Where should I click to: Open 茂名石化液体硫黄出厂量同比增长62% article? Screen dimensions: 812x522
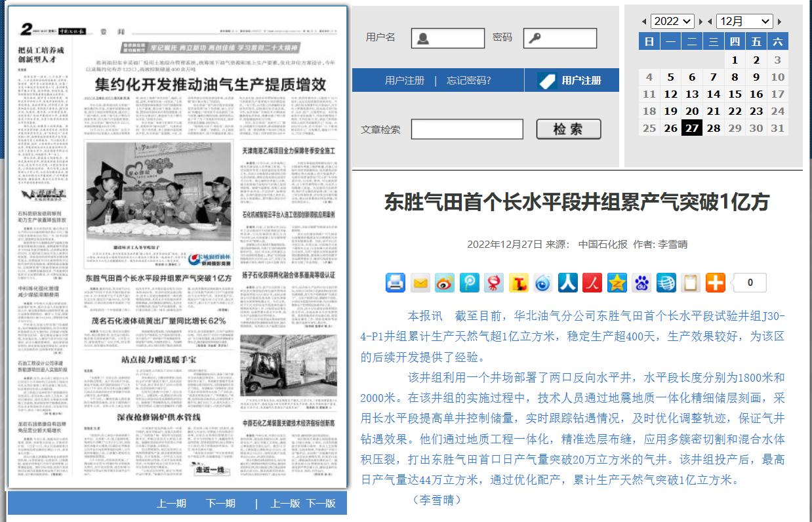159,321
